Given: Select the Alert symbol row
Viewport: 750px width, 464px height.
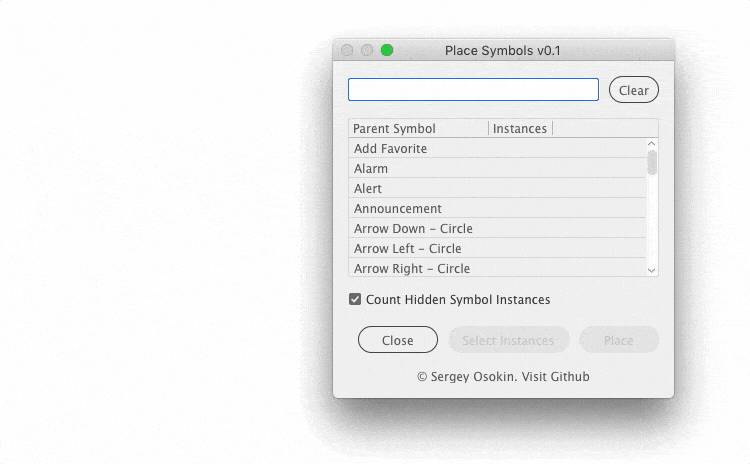Looking at the screenshot, I should (497, 189).
